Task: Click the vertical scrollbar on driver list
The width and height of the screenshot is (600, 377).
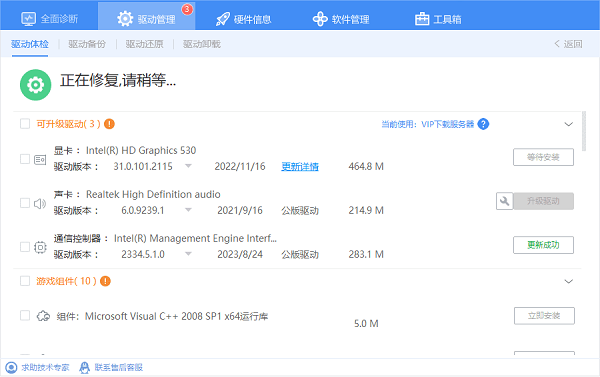Action: (584, 131)
